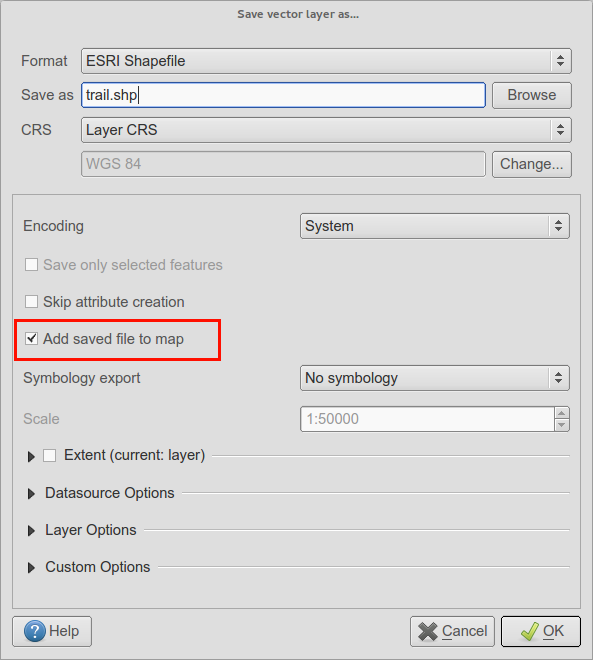Click the Cancel button's X icon
The image size is (593, 660).
click(428, 631)
